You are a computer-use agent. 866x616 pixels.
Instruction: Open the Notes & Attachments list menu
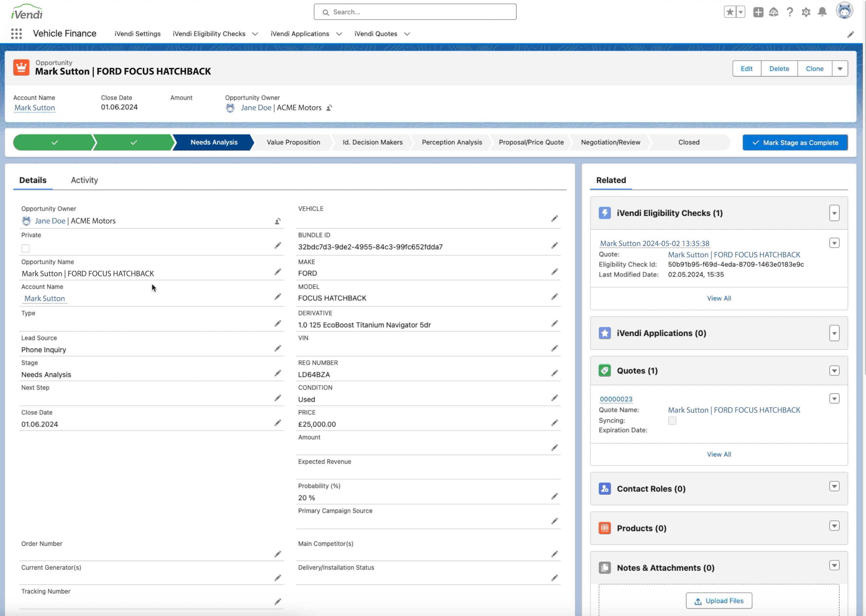(x=834, y=566)
